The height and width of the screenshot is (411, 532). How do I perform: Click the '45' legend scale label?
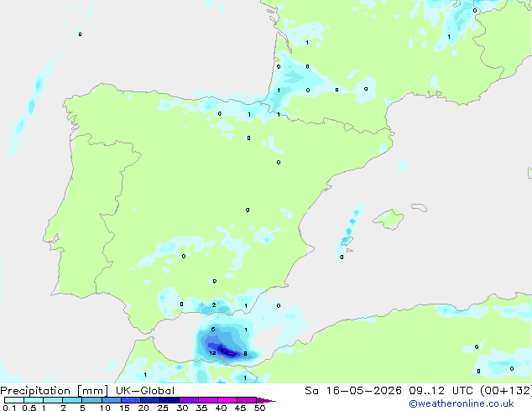click(x=240, y=408)
